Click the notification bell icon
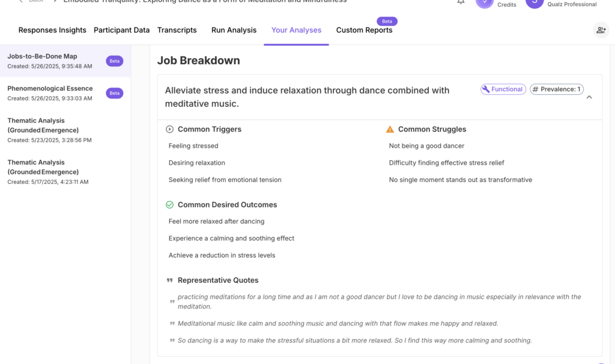Screen dimensions: 615x364 click(x=461, y=2)
